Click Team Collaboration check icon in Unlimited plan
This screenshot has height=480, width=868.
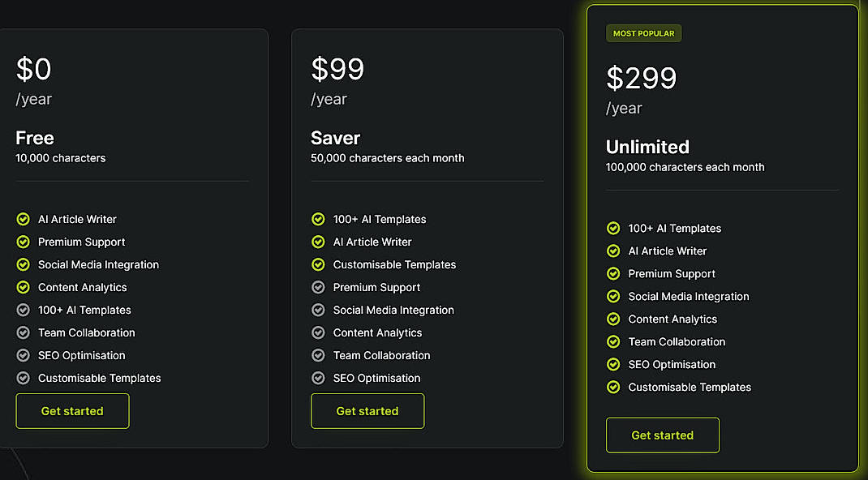click(613, 341)
